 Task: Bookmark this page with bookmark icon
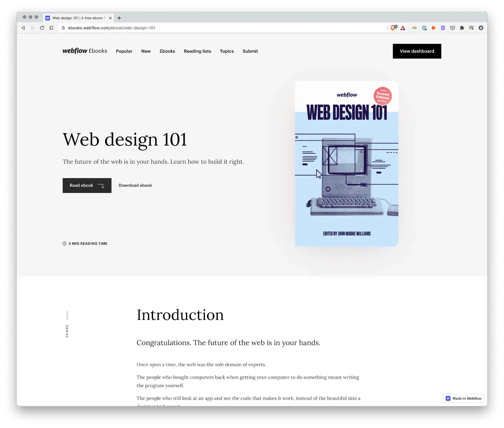tap(51, 28)
